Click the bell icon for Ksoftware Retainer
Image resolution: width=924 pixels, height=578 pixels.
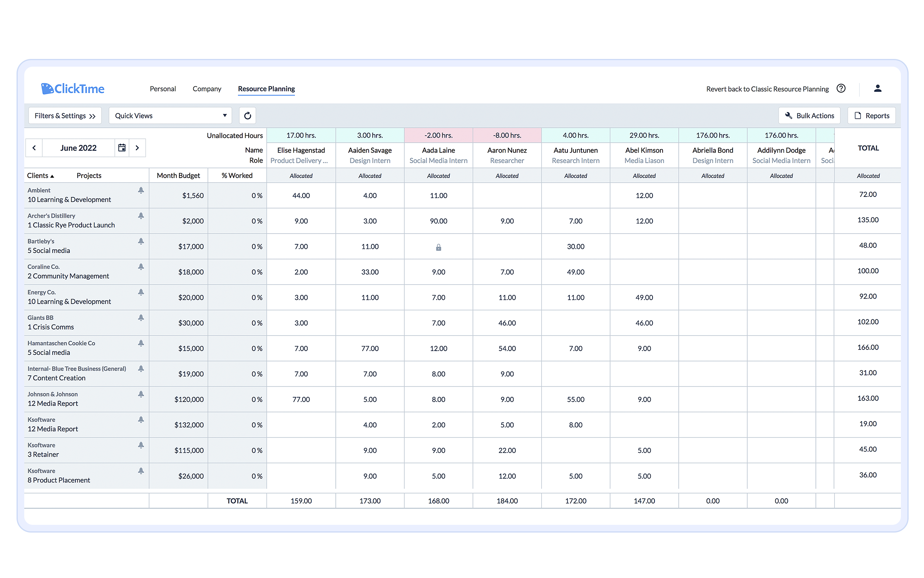[x=141, y=445]
